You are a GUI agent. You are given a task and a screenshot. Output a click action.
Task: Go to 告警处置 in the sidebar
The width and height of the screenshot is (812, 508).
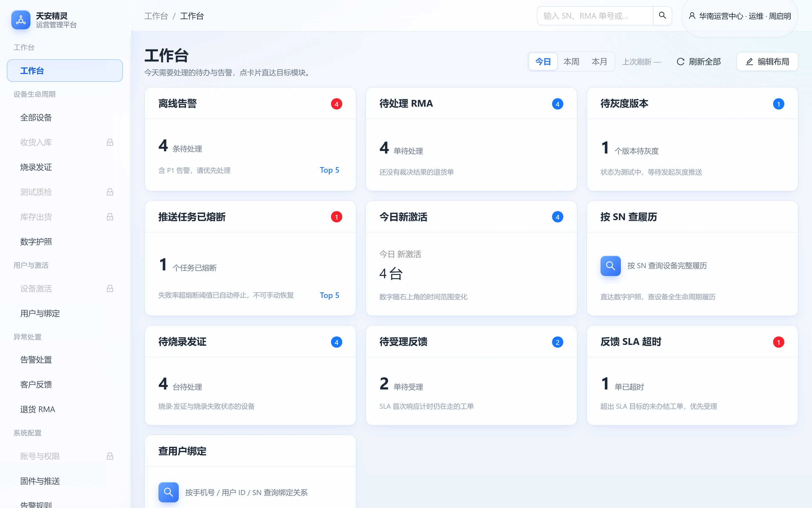tap(65, 360)
